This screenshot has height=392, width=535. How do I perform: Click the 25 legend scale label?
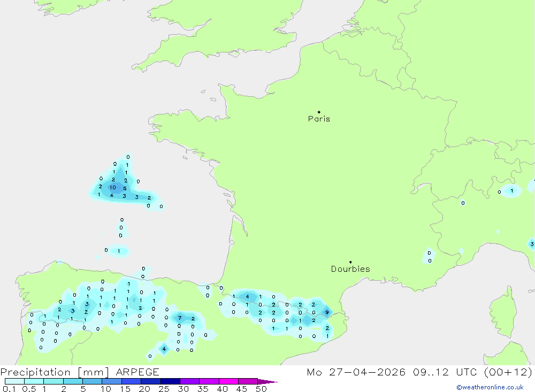pos(164,389)
